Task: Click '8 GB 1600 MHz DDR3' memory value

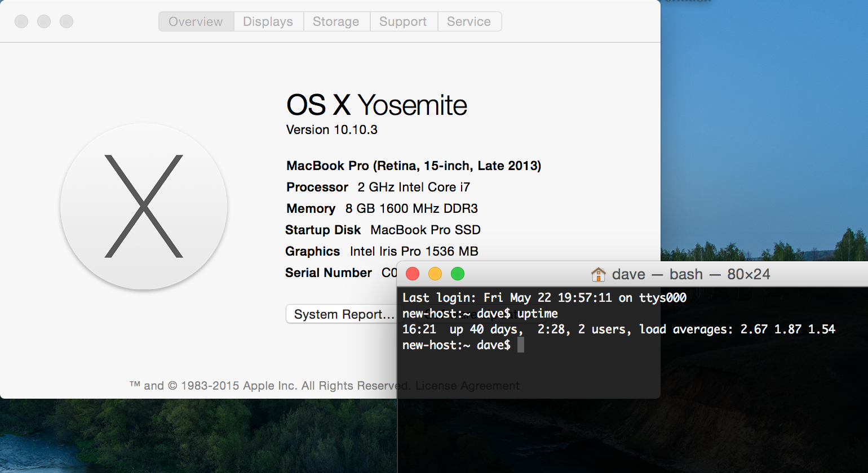Action: pyautogui.click(x=411, y=208)
